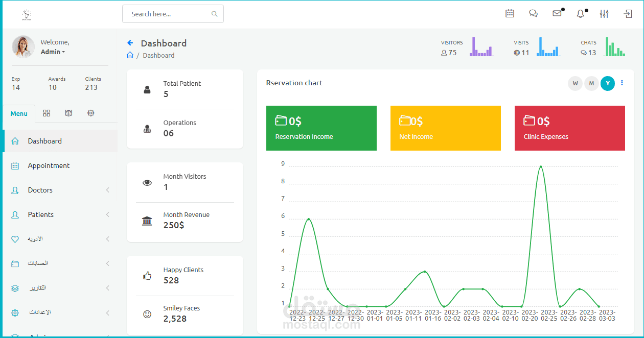644x338 pixels.
Task: Expand the Doctors submenu chevron
Action: pos(108,190)
